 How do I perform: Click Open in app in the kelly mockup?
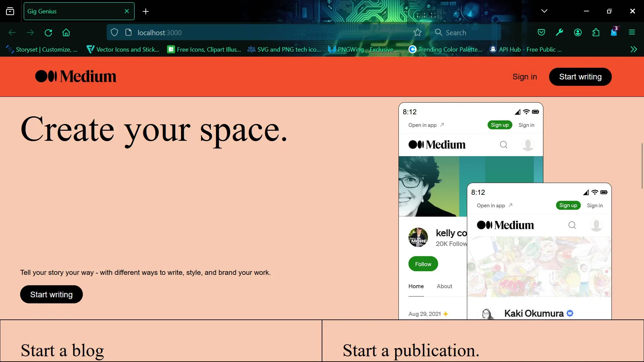pyautogui.click(x=426, y=125)
